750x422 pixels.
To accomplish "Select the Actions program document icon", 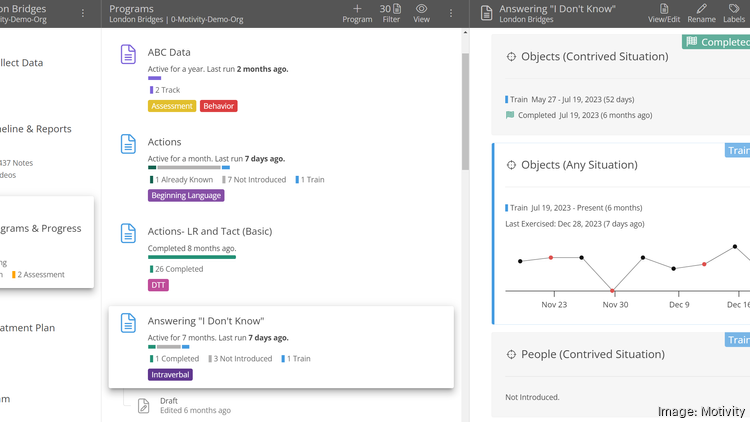I will coord(128,144).
